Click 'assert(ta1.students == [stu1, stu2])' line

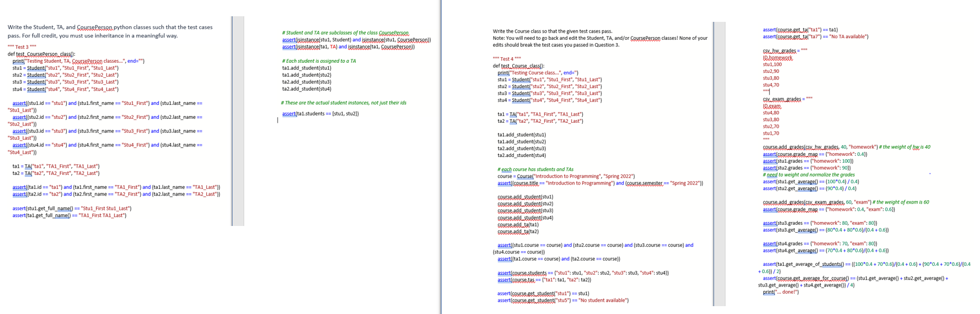pyautogui.click(x=320, y=114)
